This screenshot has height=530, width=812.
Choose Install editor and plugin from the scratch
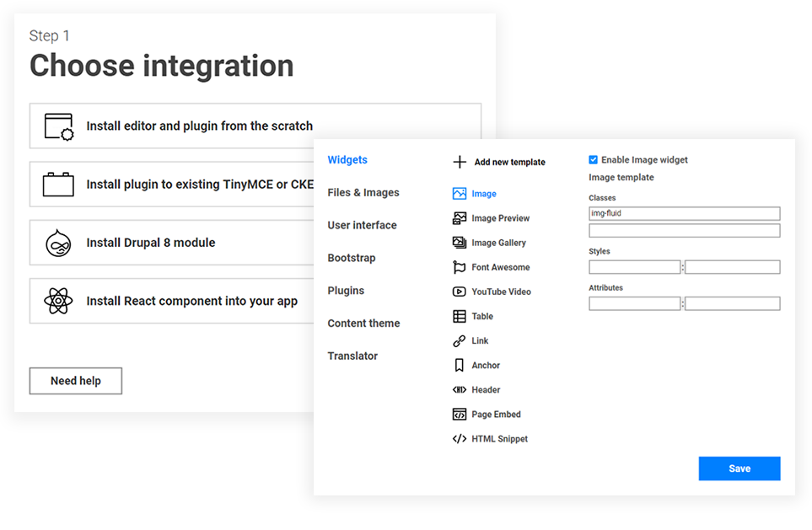[x=255, y=126]
